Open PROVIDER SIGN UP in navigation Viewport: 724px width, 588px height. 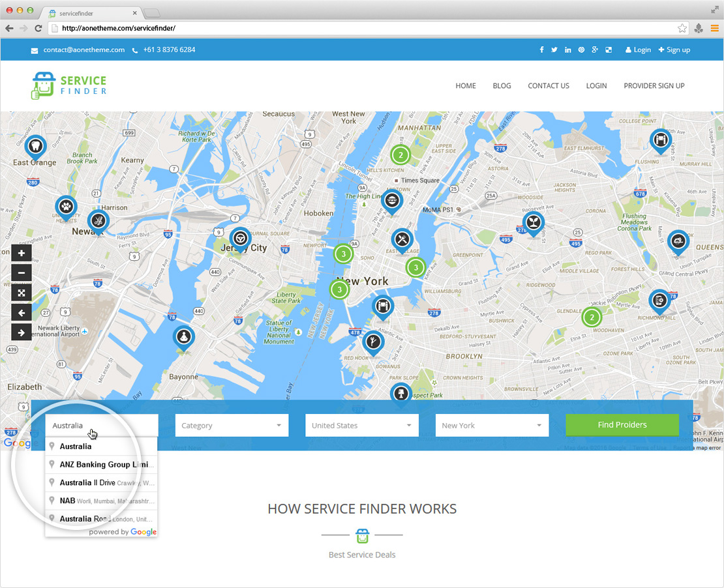654,86
